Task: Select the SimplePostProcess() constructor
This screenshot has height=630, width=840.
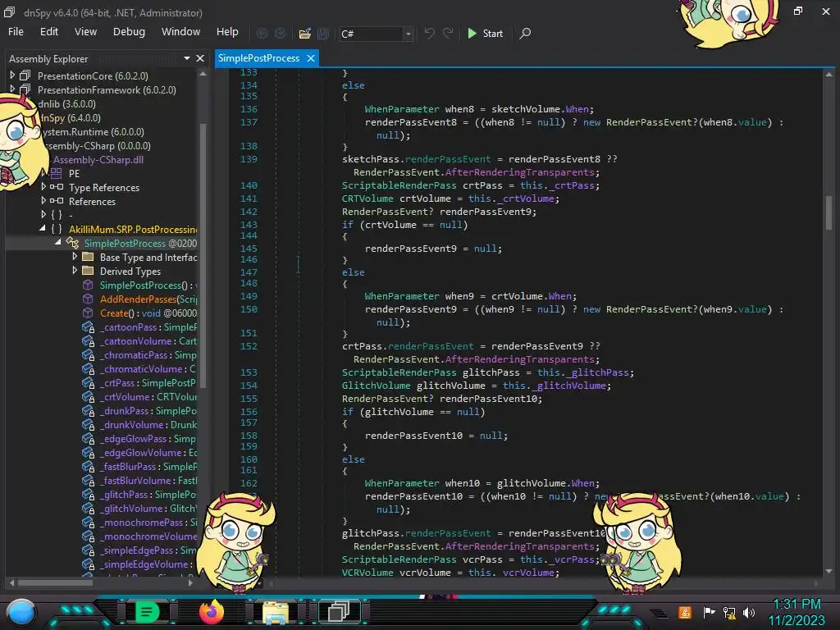Action: [x=148, y=285]
